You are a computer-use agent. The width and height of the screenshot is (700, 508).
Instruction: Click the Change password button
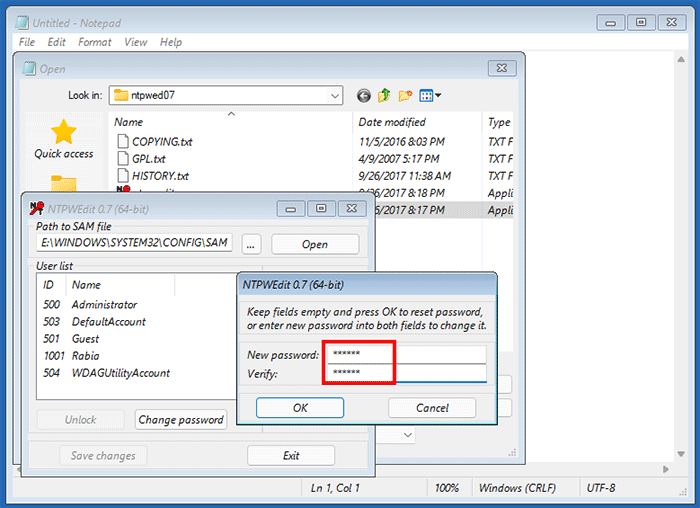pyautogui.click(x=181, y=420)
